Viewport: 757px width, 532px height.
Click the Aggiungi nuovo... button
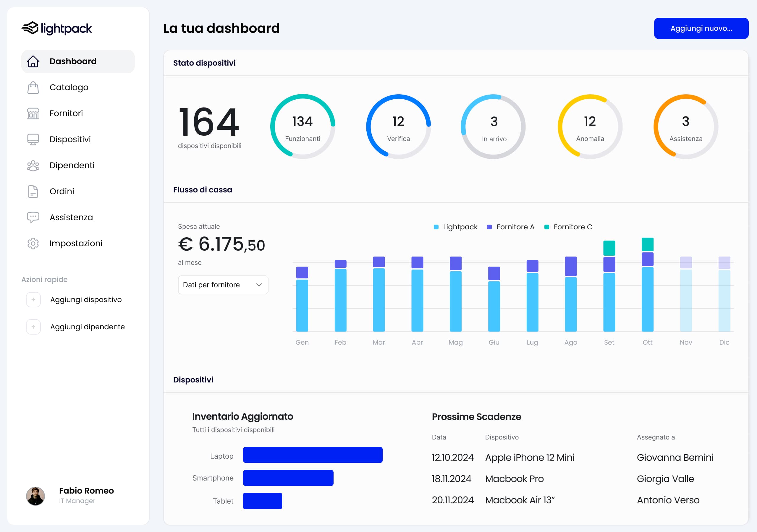click(x=701, y=28)
